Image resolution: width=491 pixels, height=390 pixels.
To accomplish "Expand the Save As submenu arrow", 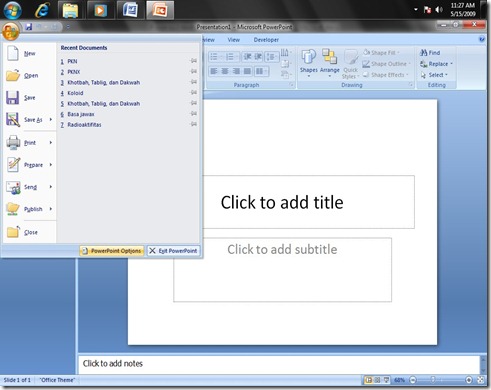I will pyautogui.click(x=51, y=119).
